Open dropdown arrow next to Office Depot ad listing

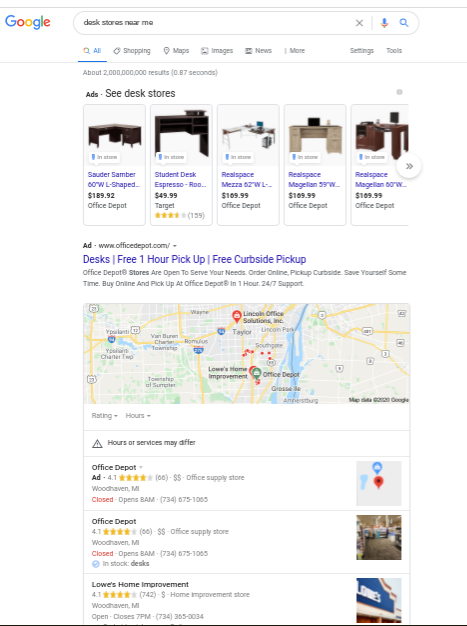pyautogui.click(x=140, y=468)
